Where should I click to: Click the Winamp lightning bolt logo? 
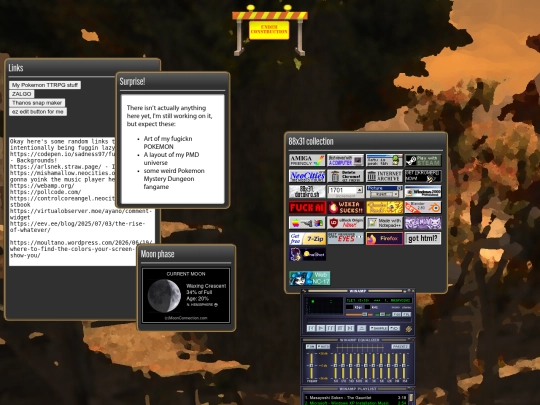pyautogui.click(x=409, y=329)
